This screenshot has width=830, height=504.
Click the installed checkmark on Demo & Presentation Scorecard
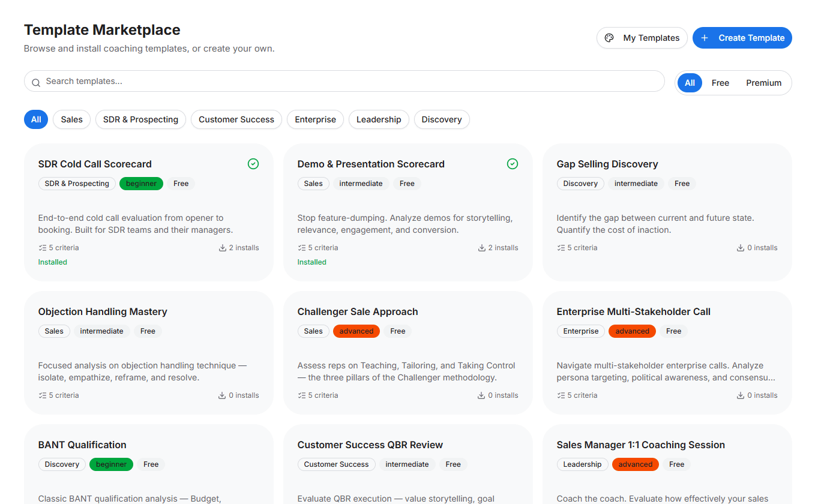point(513,163)
